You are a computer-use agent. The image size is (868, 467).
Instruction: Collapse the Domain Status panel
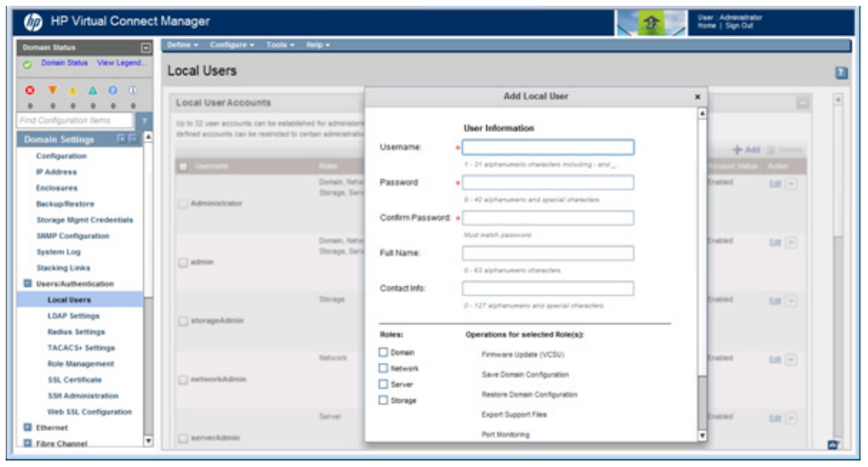pyautogui.click(x=146, y=48)
